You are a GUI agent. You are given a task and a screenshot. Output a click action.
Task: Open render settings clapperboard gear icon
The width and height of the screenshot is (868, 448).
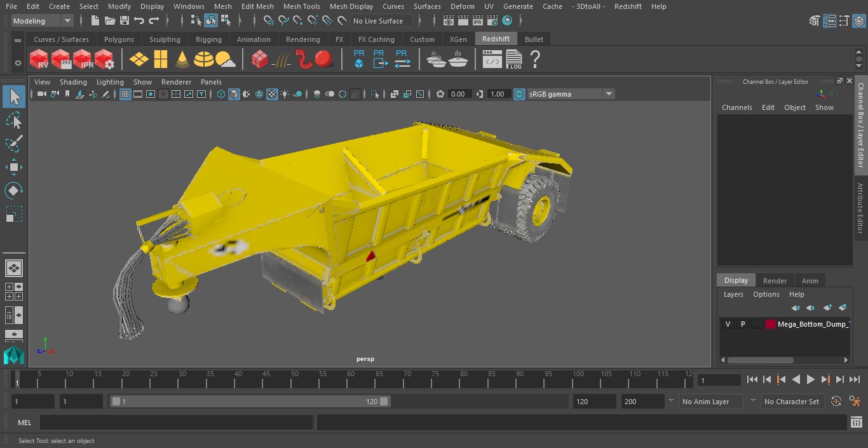[492, 21]
